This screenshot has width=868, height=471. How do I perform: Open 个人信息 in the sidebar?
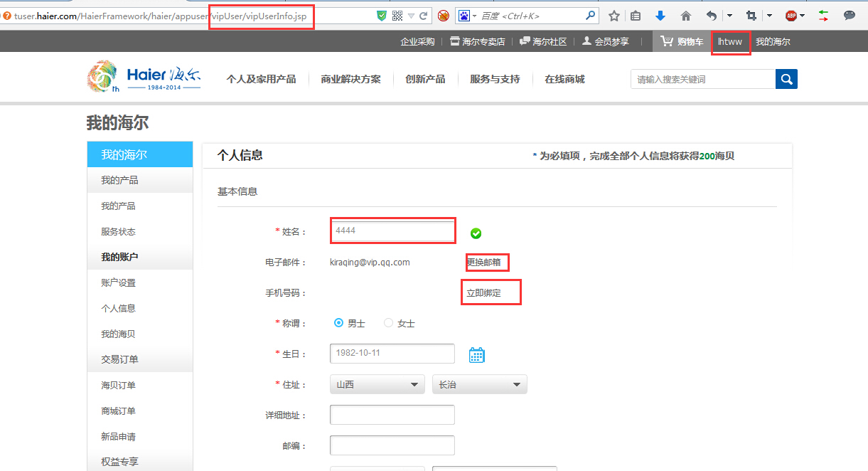[x=118, y=309]
